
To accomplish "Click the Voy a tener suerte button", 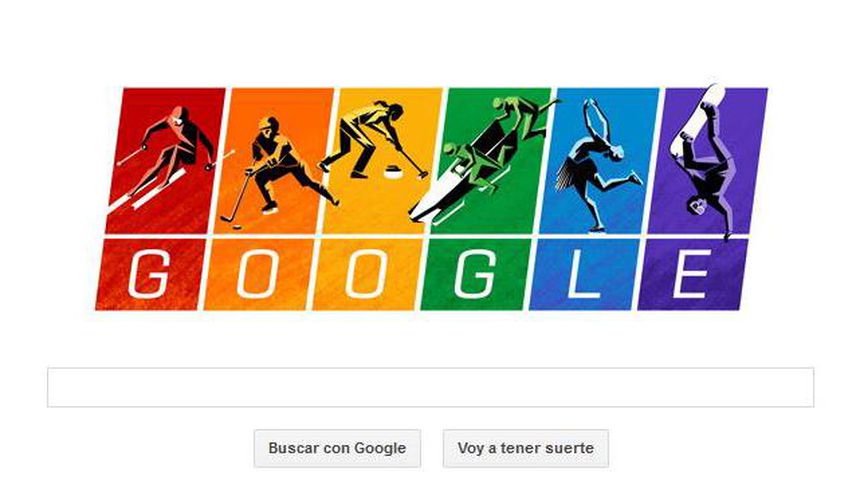I will (x=525, y=448).
